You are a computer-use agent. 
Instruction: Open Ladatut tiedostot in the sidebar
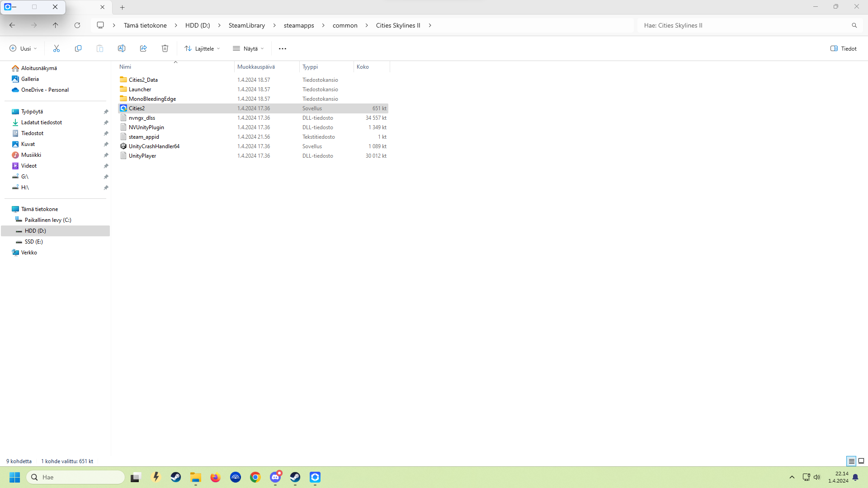(42, 122)
